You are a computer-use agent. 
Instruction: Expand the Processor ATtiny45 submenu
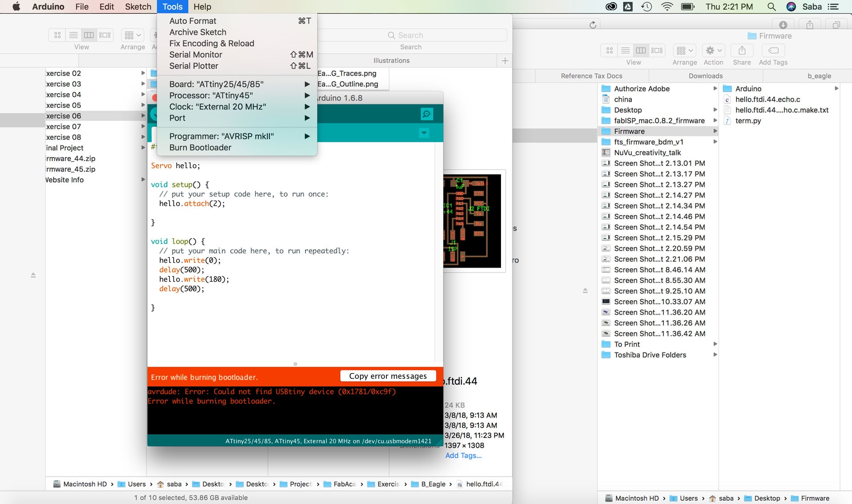pyautogui.click(x=237, y=95)
